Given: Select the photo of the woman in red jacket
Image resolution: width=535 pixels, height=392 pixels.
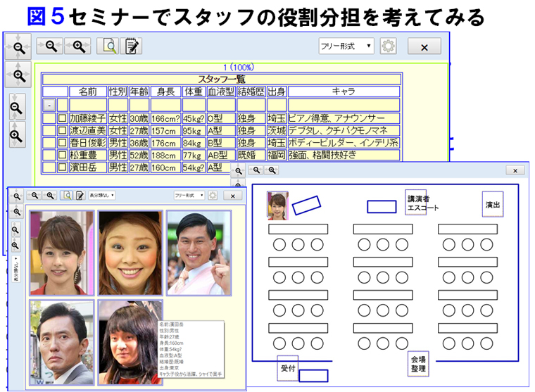Looking at the screenshot, I should pos(62,253).
